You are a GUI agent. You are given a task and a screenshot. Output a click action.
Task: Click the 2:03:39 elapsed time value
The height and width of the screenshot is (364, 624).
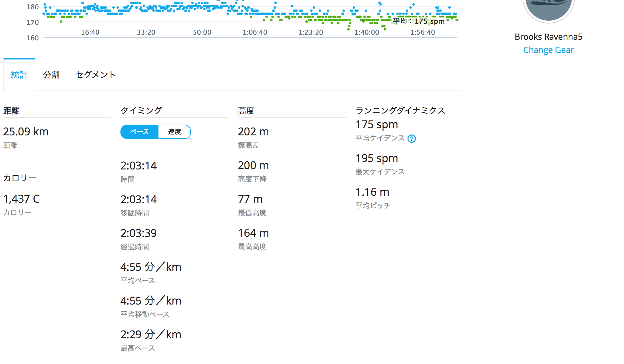point(138,233)
